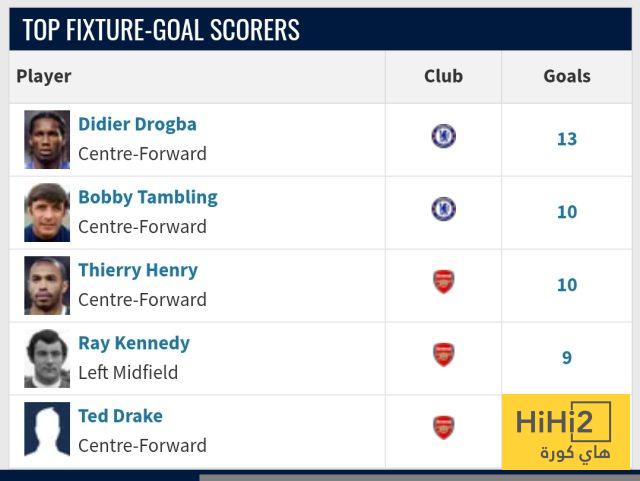Screen dimensions: 640x481
Task: Open Didier Drogba player profile link
Action: pos(137,124)
